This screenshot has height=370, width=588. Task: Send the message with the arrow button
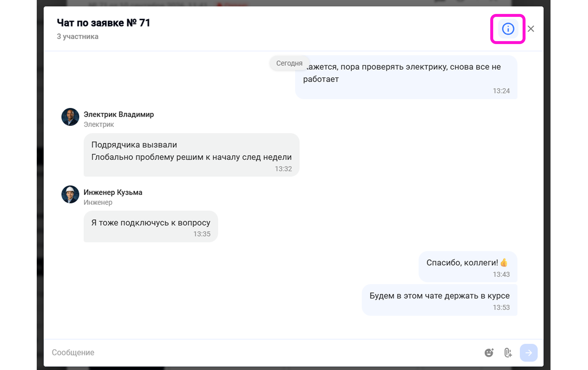(528, 353)
